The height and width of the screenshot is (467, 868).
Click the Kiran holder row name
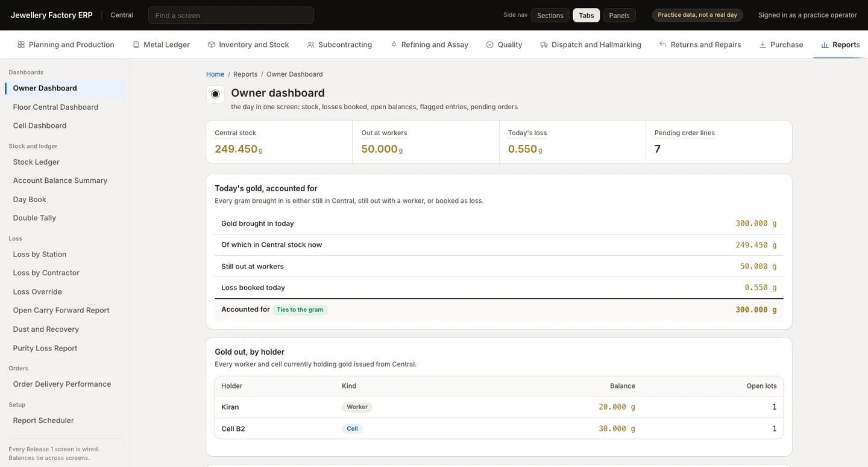tap(230, 407)
